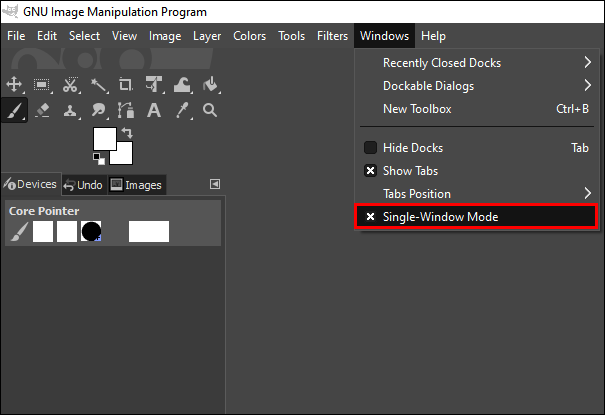Open the Help menu

tap(433, 36)
